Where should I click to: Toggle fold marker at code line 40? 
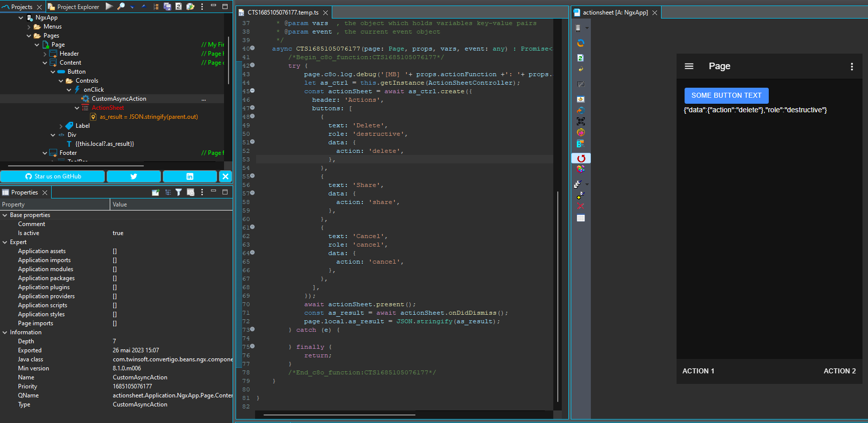(253, 48)
